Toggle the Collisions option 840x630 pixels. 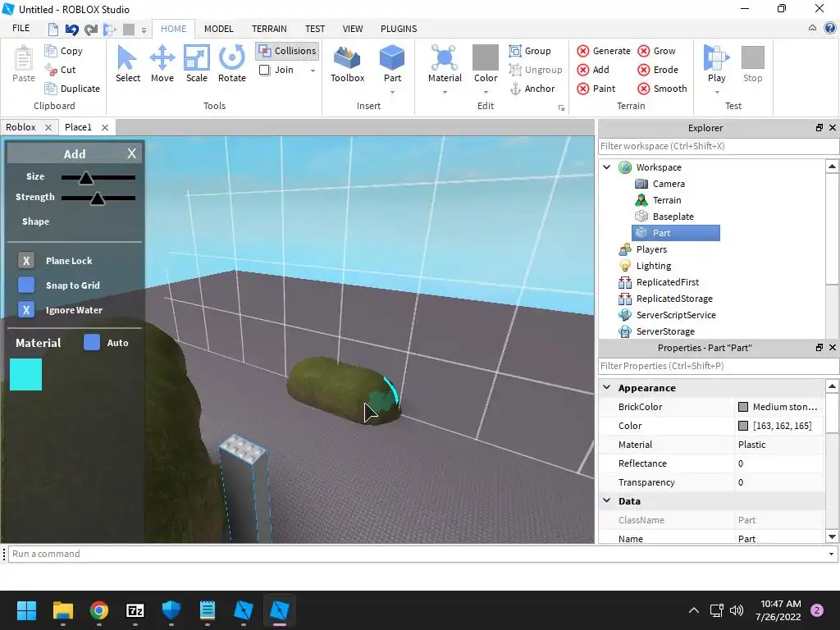pos(288,51)
